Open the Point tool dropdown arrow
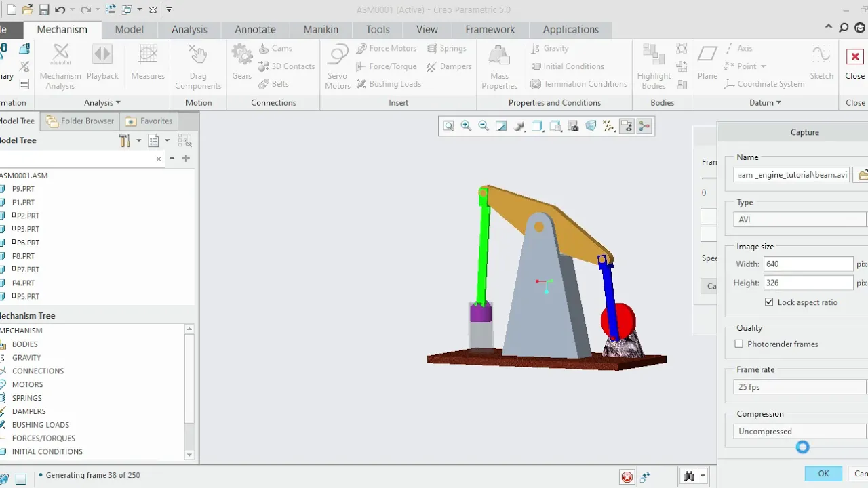The height and width of the screenshot is (488, 868). (763, 66)
